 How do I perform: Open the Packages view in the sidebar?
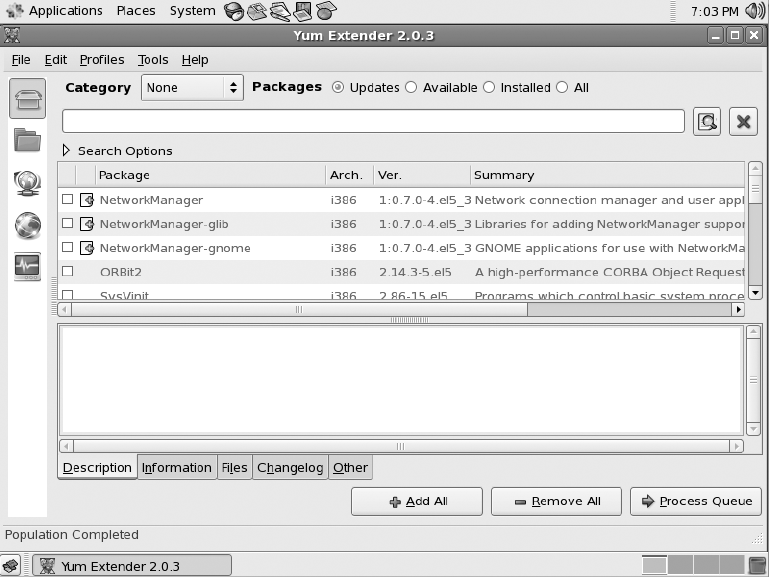pos(27,99)
